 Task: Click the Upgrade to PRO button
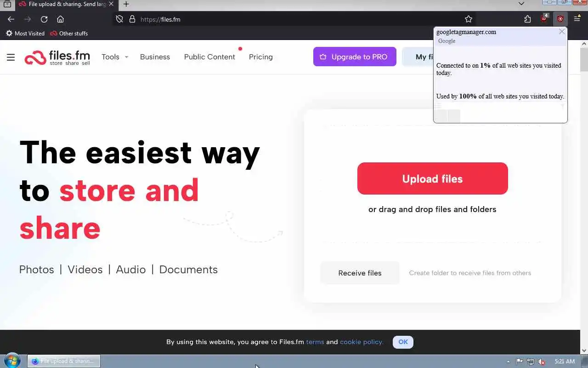click(x=355, y=57)
